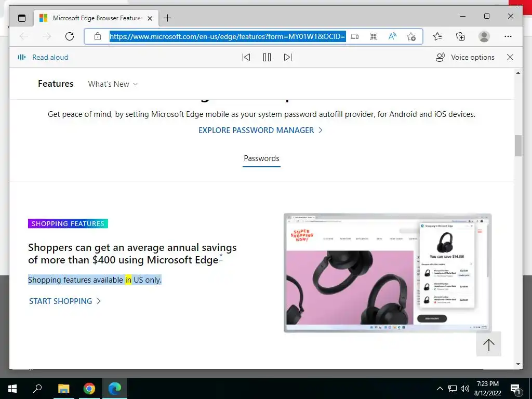The width and height of the screenshot is (532, 399).
Task: Open File Explorer from taskbar
Action: (63, 389)
